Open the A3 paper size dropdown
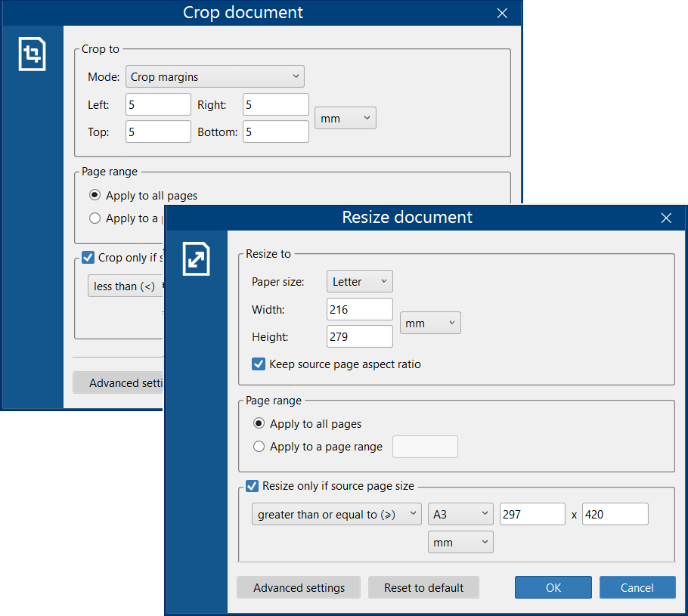The height and width of the screenshot is (616, 688). [460, 514]
